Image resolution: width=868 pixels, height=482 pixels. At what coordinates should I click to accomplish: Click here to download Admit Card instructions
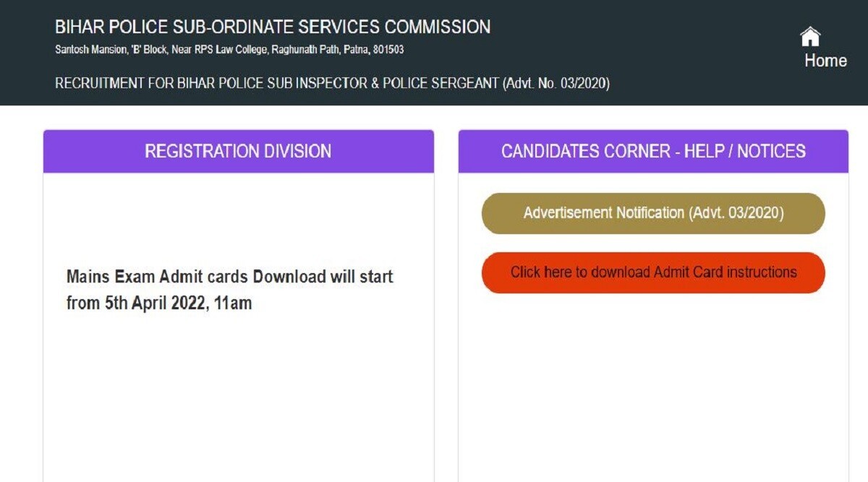click(x=653, y=272)
